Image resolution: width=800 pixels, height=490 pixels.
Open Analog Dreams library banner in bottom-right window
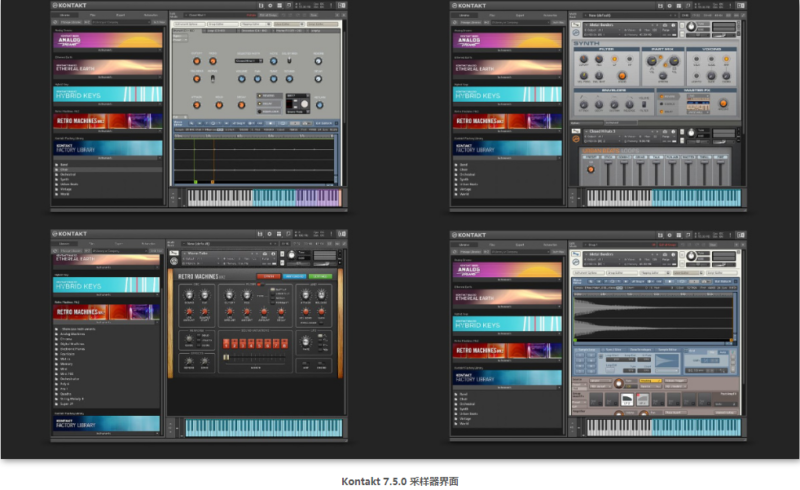coord(507,270)
